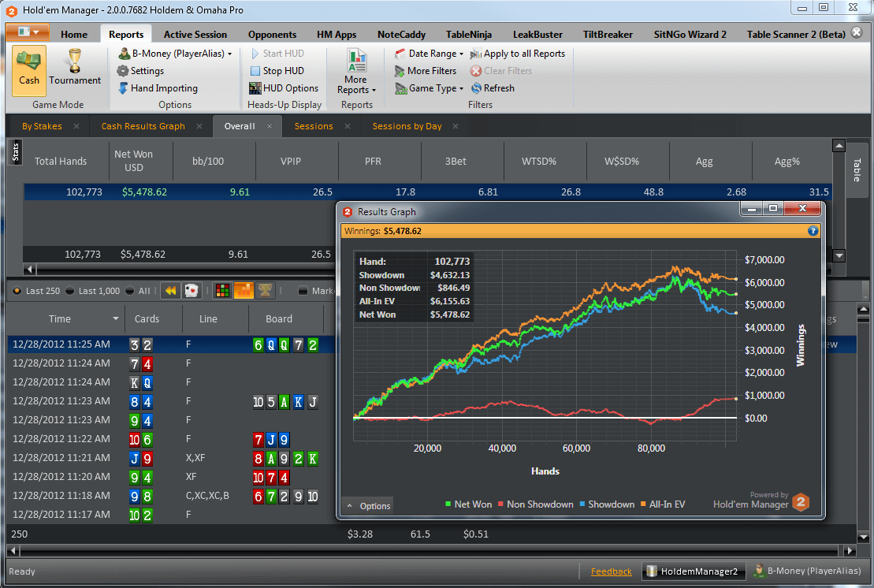Viewport: 874px width, 588px height.
Task: Click the Stop HUD button
Action: point(276,71)
